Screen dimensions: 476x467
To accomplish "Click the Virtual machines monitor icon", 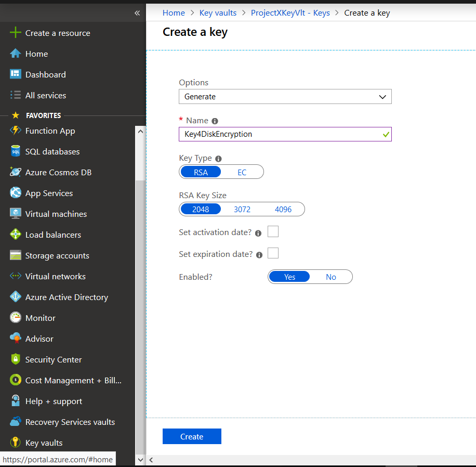I will coord(16,214).
